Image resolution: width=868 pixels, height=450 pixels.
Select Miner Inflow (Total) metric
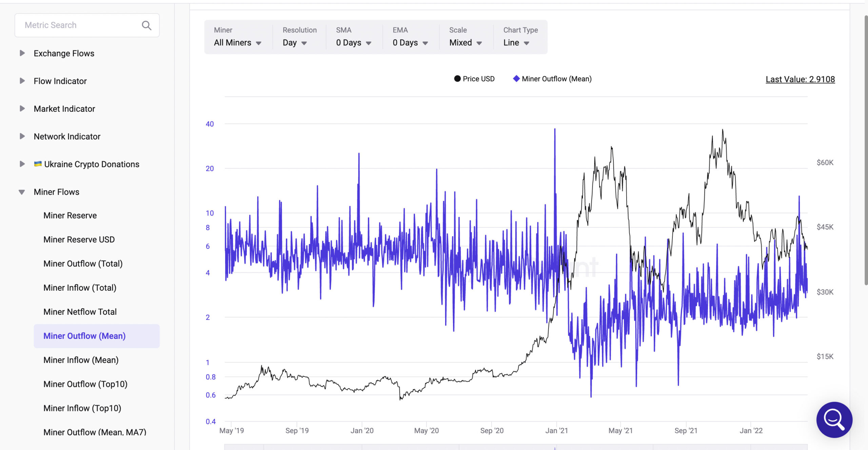[80, 288]
